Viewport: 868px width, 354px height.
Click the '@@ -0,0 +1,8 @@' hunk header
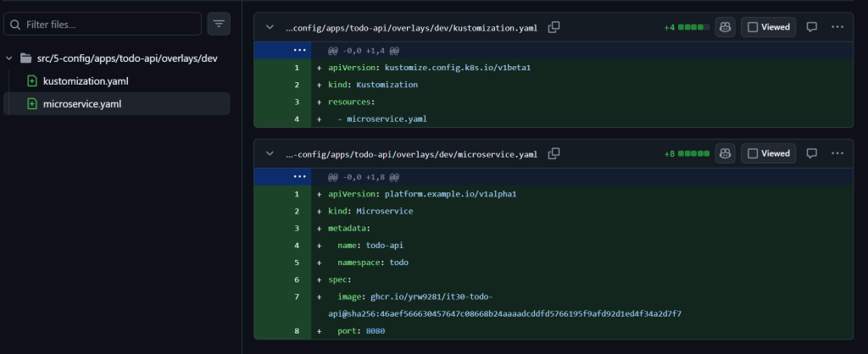[364, 177]
